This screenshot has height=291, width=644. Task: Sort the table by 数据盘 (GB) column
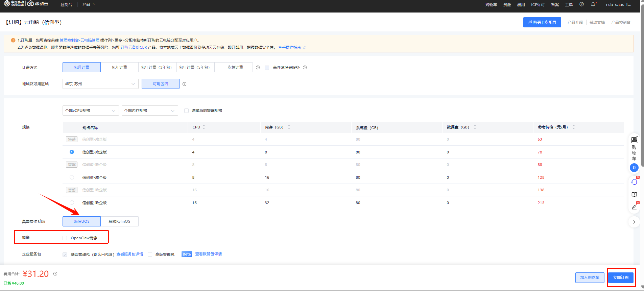(x=475, y=127)
